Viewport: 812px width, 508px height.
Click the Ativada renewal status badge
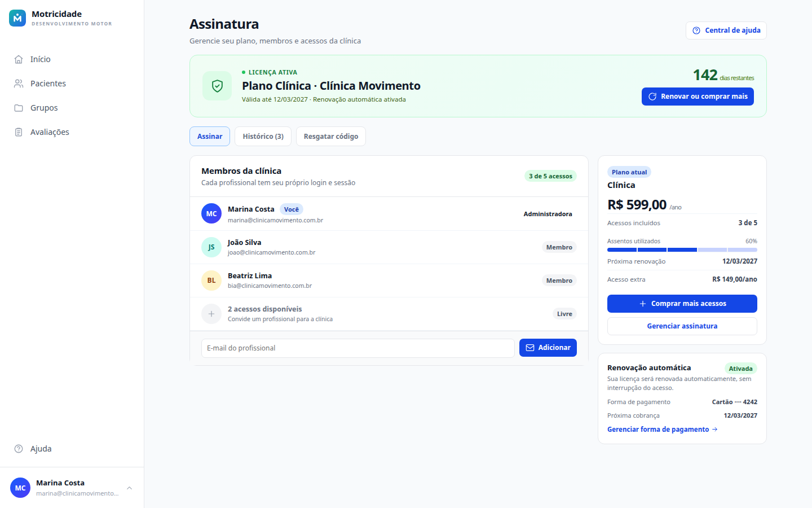[740, 369]
